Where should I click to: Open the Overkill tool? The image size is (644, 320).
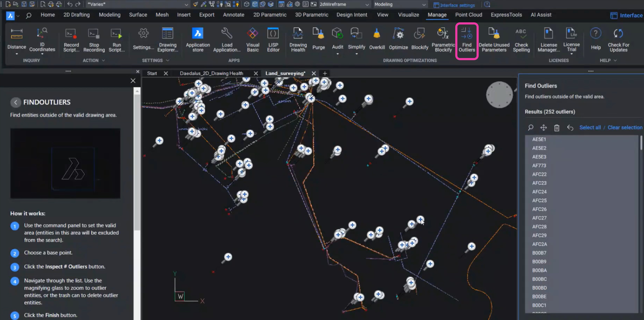(x=377, y=39)
